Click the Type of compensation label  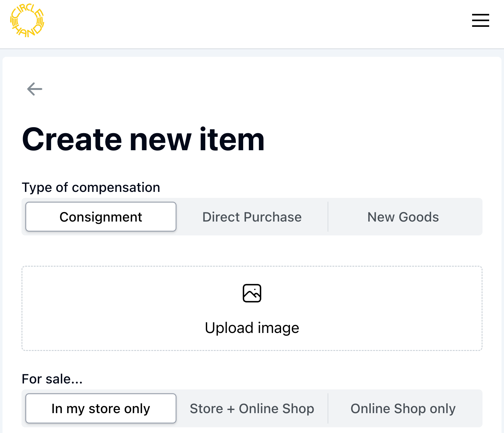pyautogui.click(x=91, y=187)
